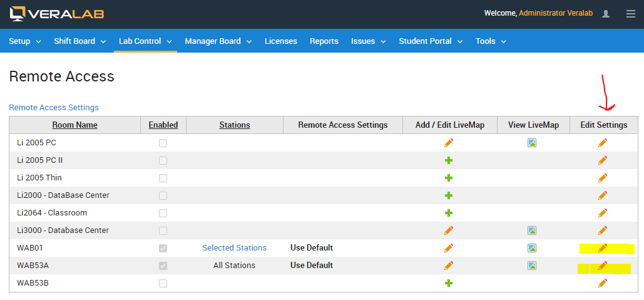644x300 pixels.
Task: View LiveMap image icon for WAB01
Action: (x=532, y=248)
